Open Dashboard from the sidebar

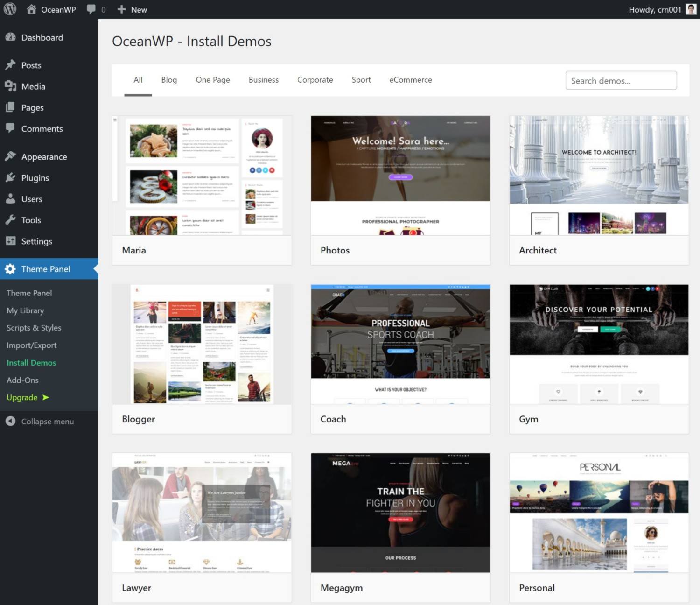(42, 38)
